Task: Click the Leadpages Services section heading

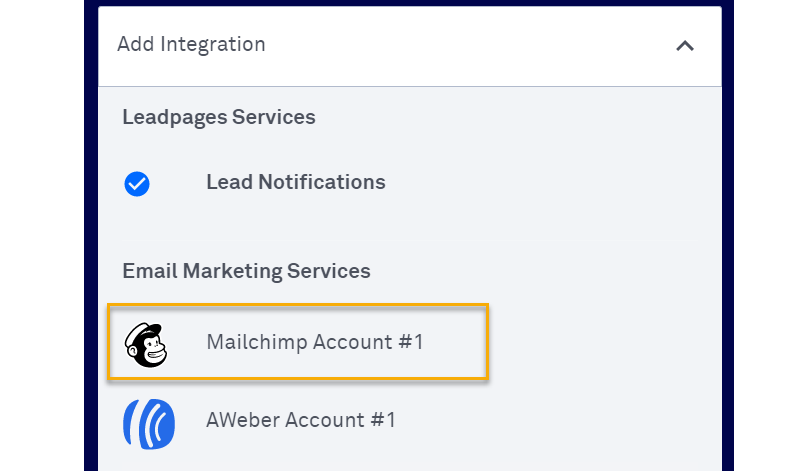Action: coord(218,117)
